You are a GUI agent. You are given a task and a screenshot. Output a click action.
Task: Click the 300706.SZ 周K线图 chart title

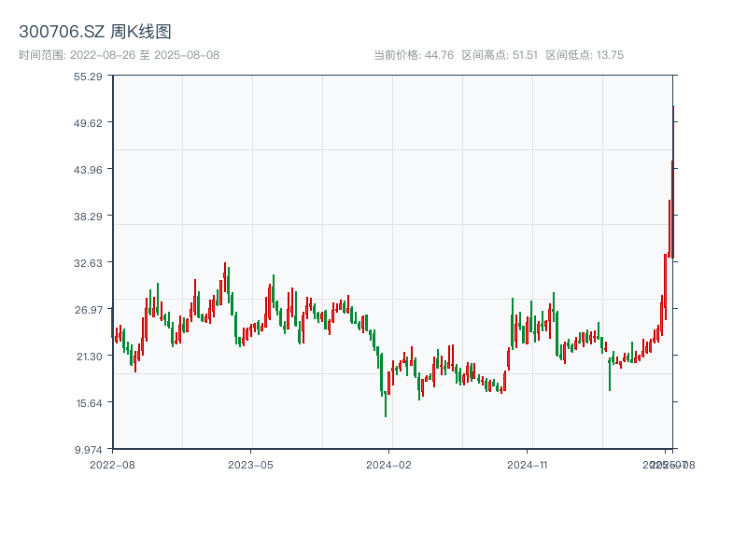click(x=95, y=32)
